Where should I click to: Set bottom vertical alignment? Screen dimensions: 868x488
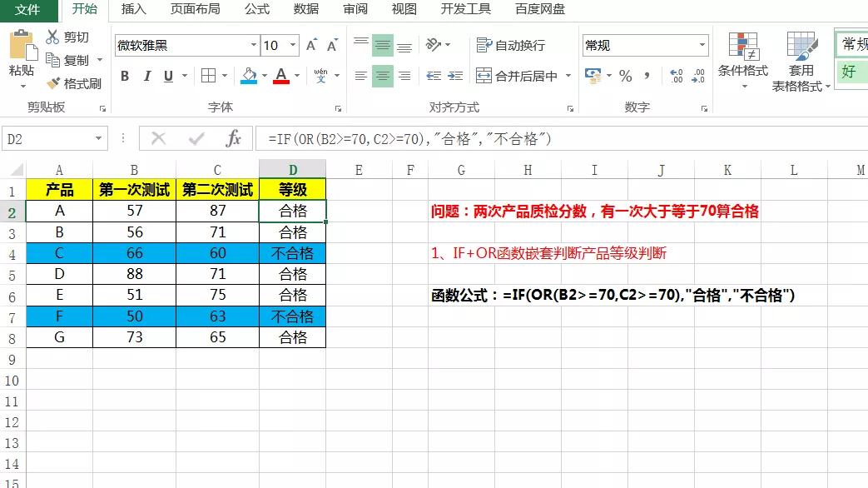click(x=404, y=46)
